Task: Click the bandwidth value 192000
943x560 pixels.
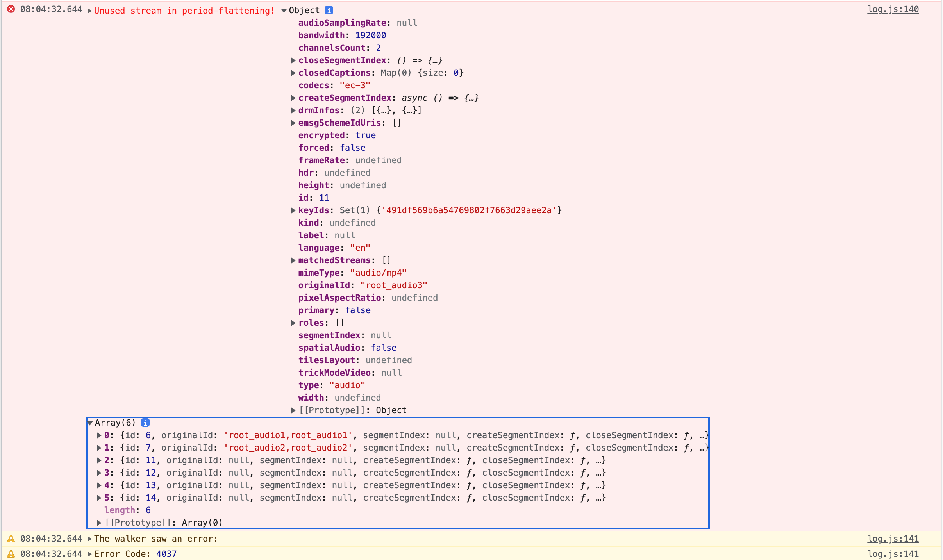Action: tap(370, 36)
